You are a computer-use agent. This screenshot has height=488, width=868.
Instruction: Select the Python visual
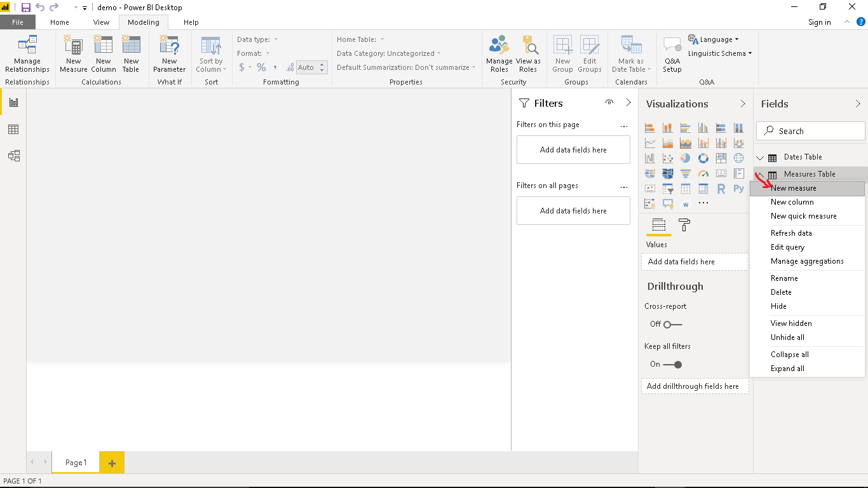739,189
